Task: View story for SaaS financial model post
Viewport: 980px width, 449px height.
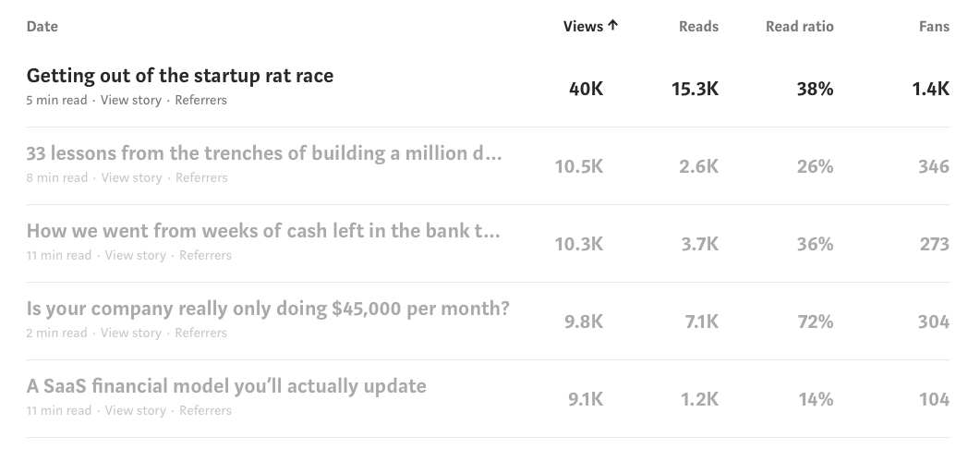Action: (136, 410)
